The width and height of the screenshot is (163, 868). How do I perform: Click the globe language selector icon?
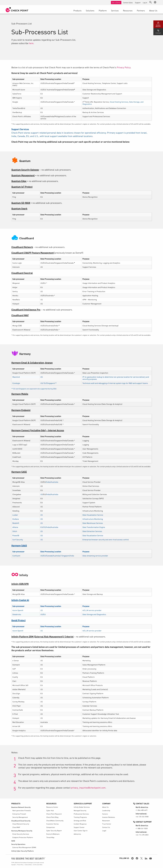(155, 2)
